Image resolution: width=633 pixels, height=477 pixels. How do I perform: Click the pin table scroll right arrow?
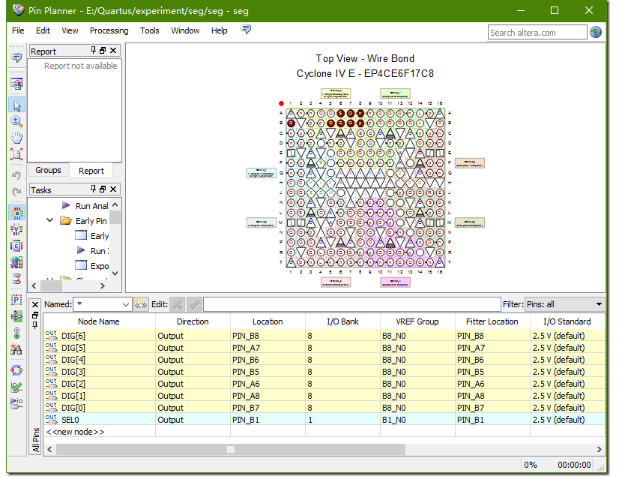pyautogui.click(x=599, y=450)
